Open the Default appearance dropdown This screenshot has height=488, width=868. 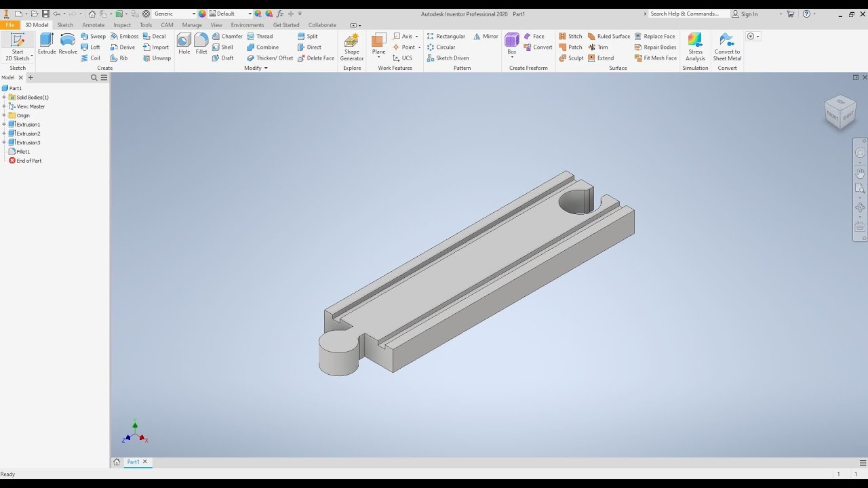pos(250,14)
